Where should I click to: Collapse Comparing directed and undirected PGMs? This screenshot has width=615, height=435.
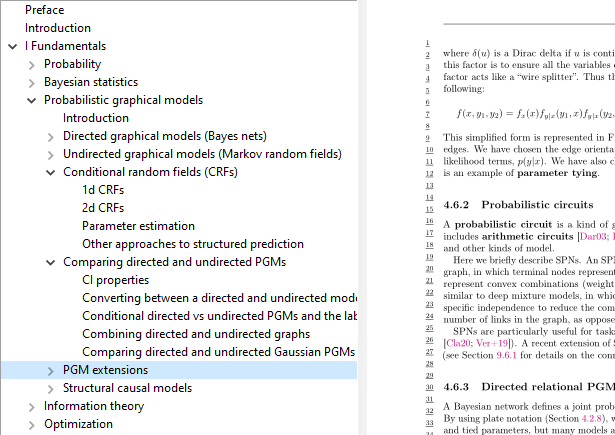tap(51, 263)
